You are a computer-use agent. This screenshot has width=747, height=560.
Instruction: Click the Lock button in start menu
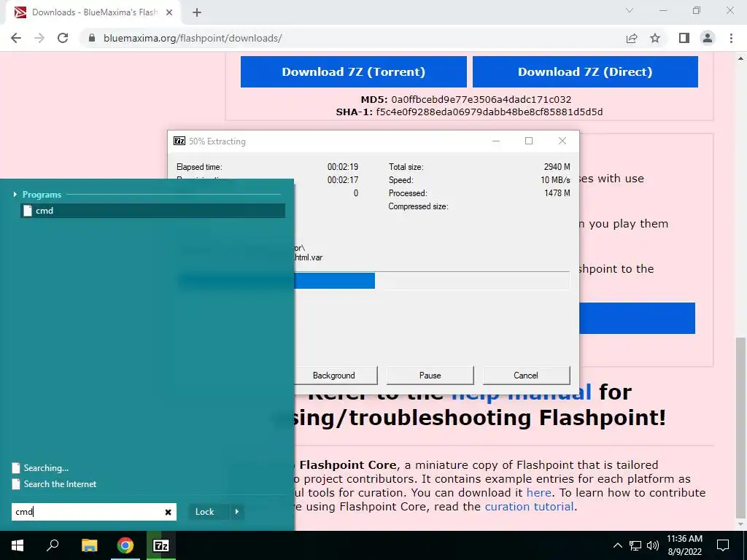204,512
